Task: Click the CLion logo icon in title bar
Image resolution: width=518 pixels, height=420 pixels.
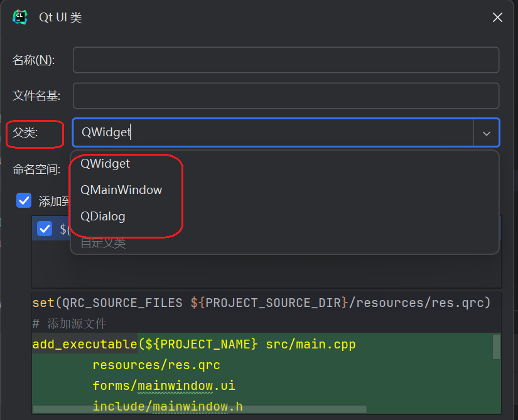Action: [x=20, y=17]
